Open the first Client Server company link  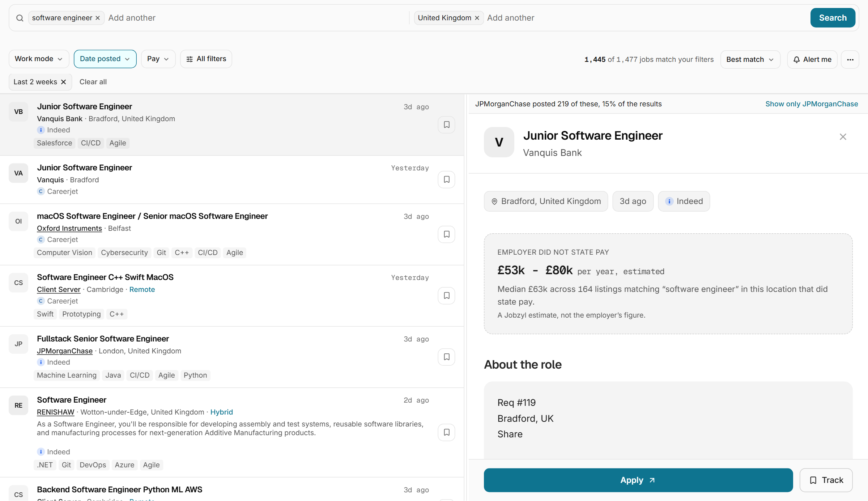pos(59,289)
